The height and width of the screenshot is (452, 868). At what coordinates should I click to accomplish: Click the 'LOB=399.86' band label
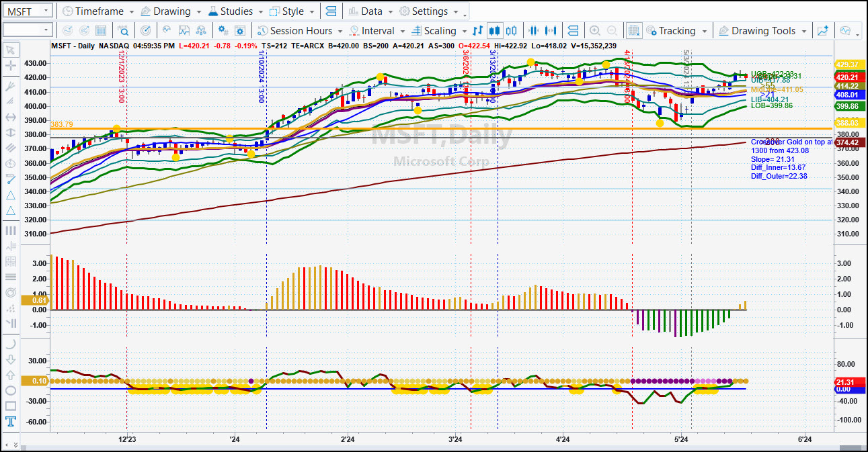click(772, 105)
